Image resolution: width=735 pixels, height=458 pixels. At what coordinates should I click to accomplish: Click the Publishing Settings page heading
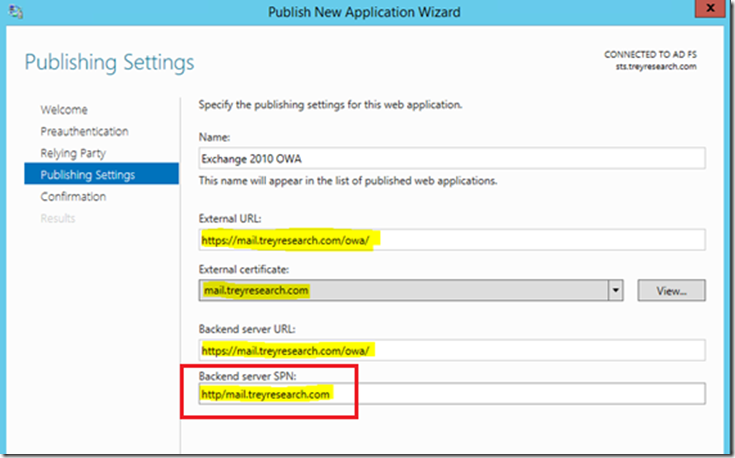pos(109,63)
